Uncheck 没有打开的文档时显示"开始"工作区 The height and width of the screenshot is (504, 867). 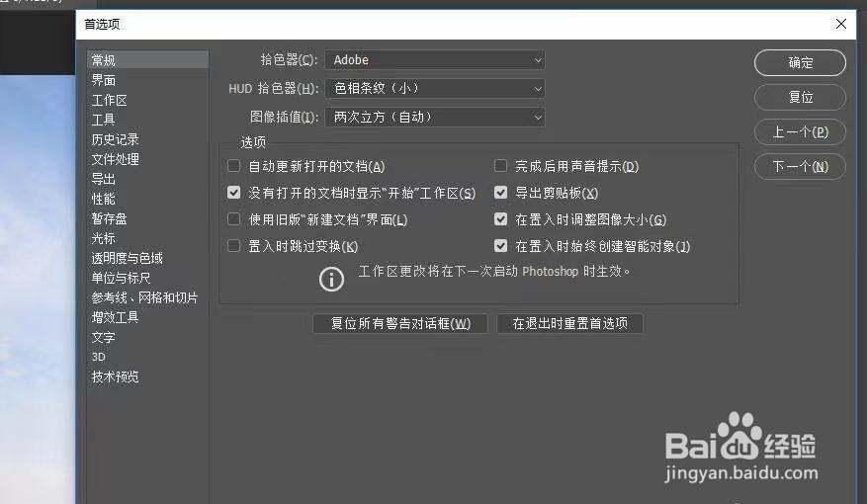[x=234, y=193]
